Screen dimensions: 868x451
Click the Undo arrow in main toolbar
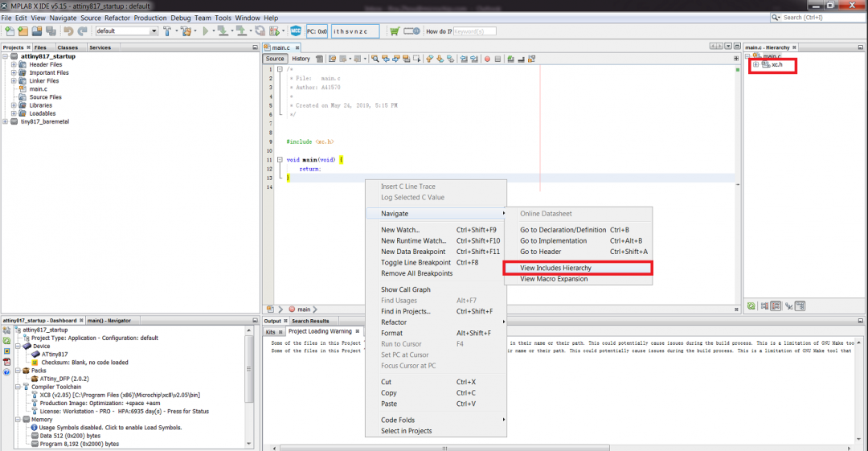click(x=68, y=31)
